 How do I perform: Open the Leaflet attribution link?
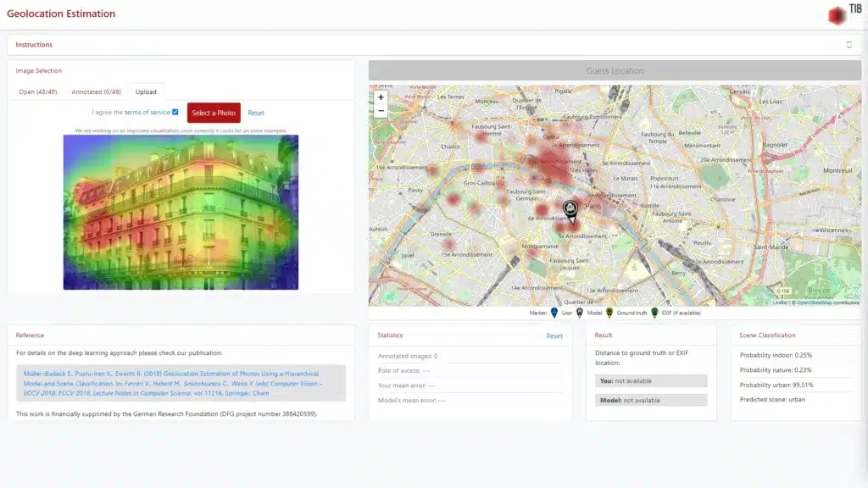coord(780,302)
